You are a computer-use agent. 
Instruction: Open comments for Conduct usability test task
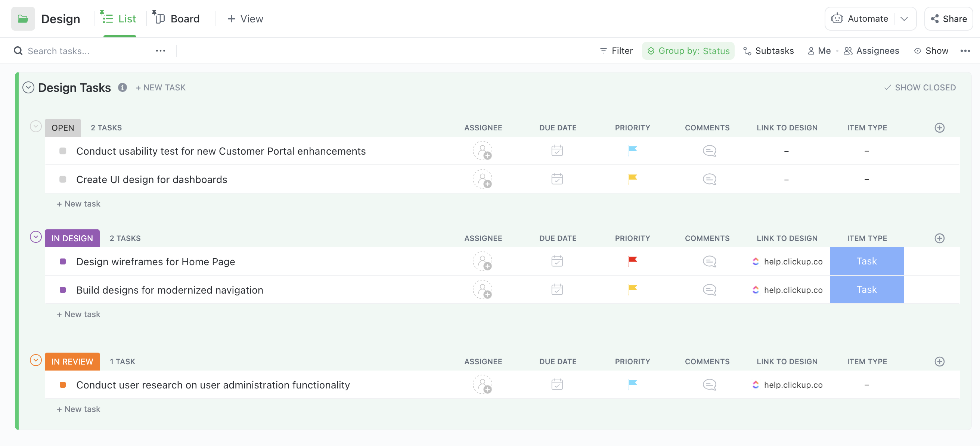[x=709, y=151]
